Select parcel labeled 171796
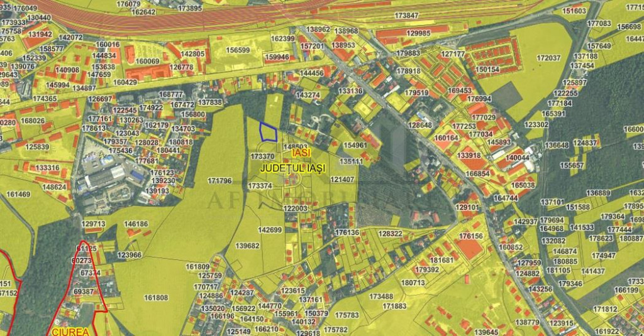This screenshot has height=336, width=644. coord(220,181)
